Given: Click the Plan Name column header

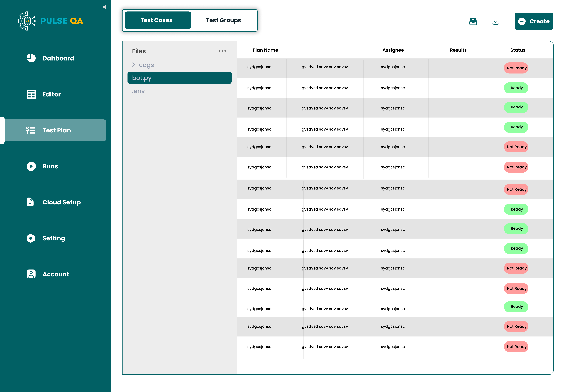Looking at the screenshot, I should click(x=265, y=50).
